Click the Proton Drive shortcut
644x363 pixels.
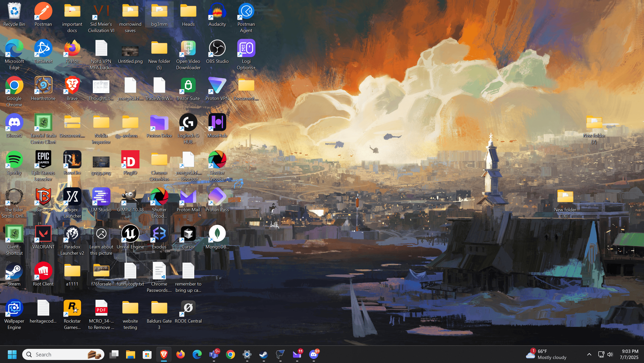pos(159,126)
